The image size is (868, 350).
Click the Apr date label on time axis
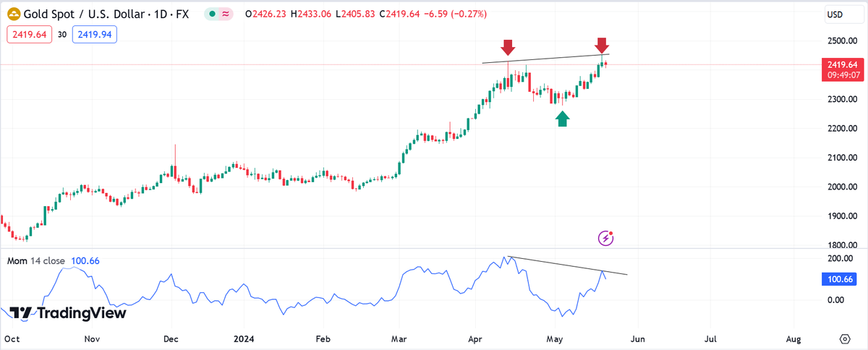(477, 338)
